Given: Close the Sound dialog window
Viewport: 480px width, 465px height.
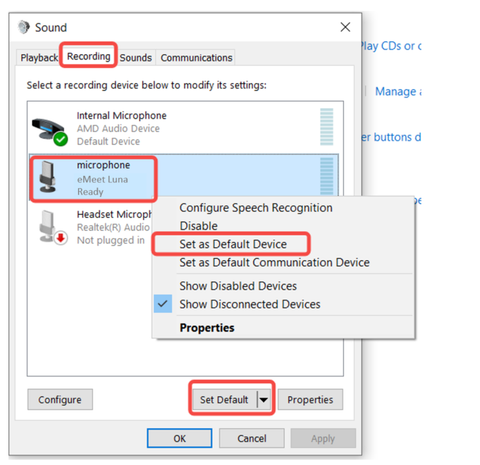Looking at the screenshot, I should pos(345,27).
